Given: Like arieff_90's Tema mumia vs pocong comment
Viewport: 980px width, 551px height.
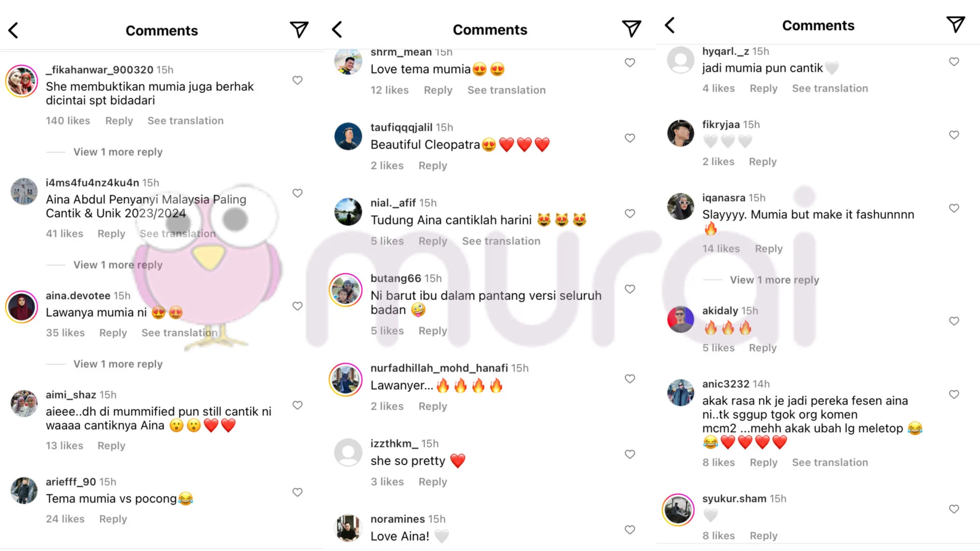Looking at the screenshot, I should (298, 492).
